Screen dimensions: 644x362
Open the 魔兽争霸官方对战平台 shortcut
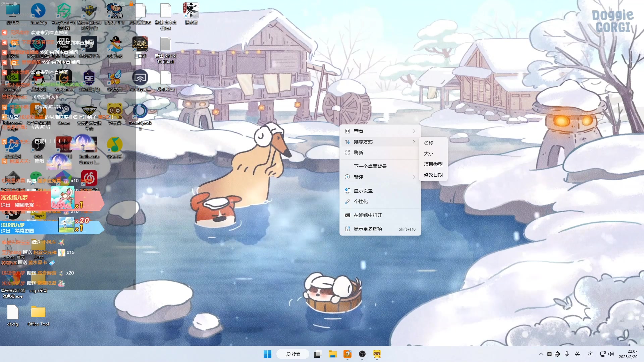tap(89, 16)
